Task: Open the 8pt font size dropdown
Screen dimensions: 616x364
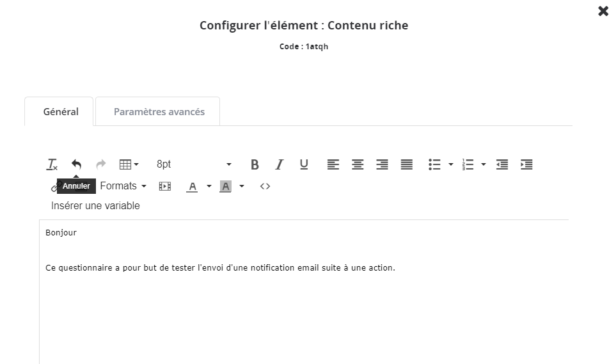Action: point(194,164)
